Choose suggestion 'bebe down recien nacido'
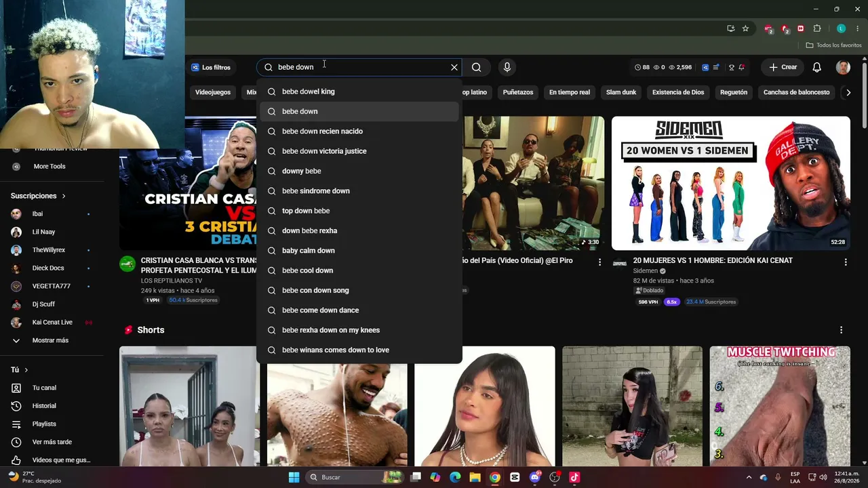868x488 pixels. (359, 131)
